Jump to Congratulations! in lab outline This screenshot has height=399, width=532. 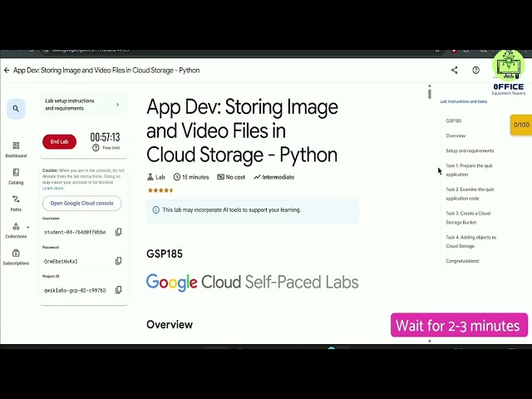point(462,261)
